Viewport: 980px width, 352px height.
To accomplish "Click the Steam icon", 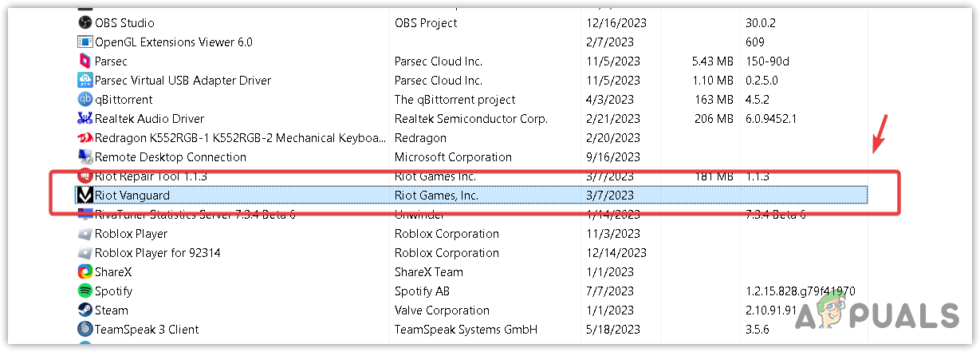I will pyautogui.click(x=85, y=310).
